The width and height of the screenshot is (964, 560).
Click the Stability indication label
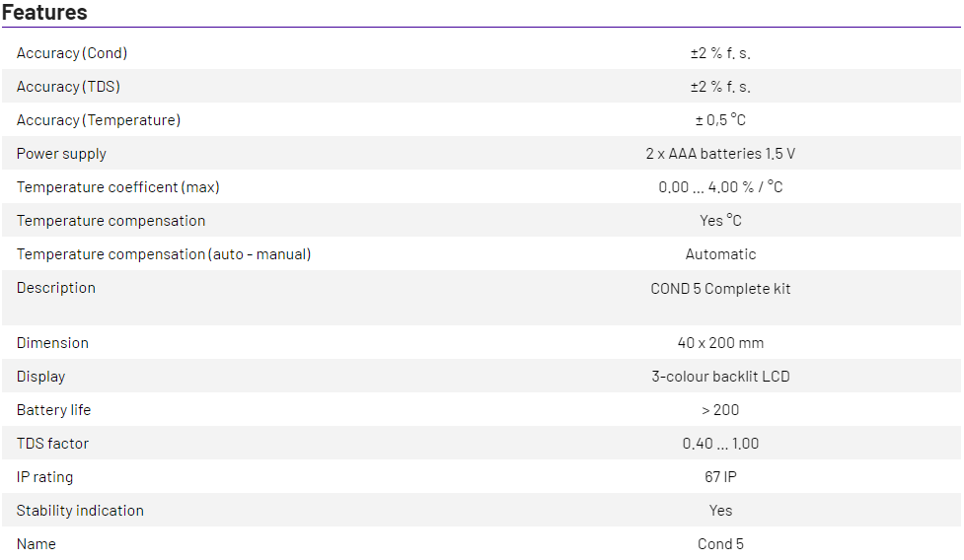(x=80, y=511)
